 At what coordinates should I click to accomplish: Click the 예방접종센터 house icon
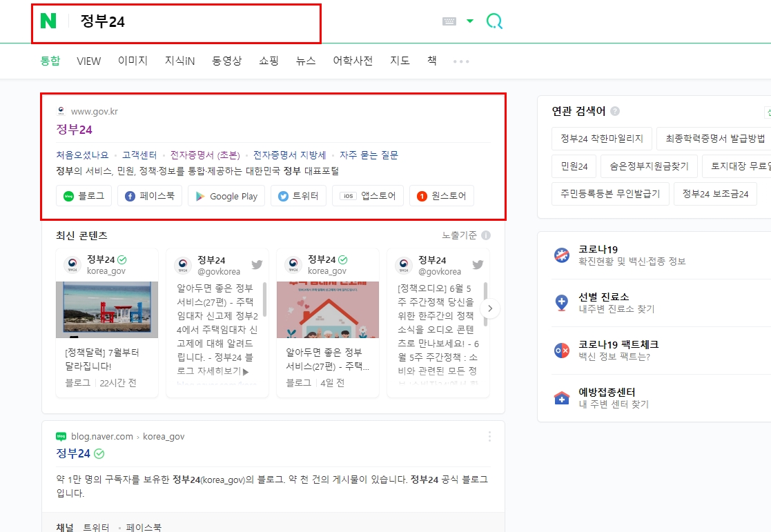point(562,397)
